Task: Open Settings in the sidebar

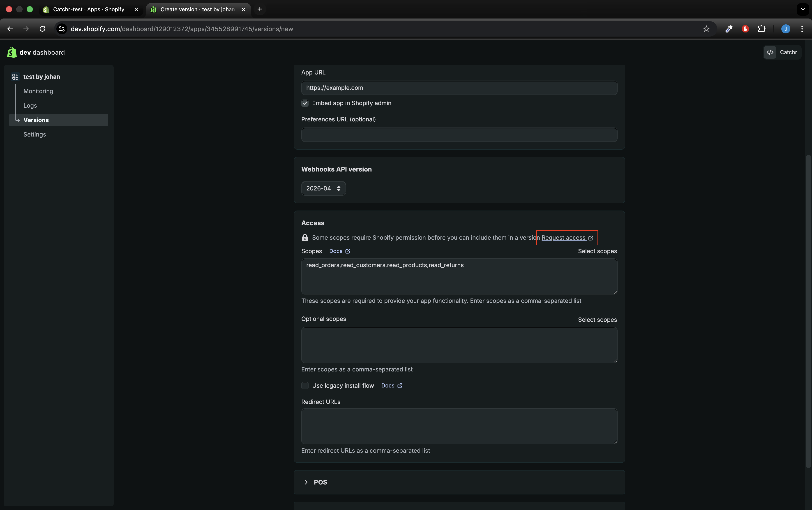Action: click(35, 134)
